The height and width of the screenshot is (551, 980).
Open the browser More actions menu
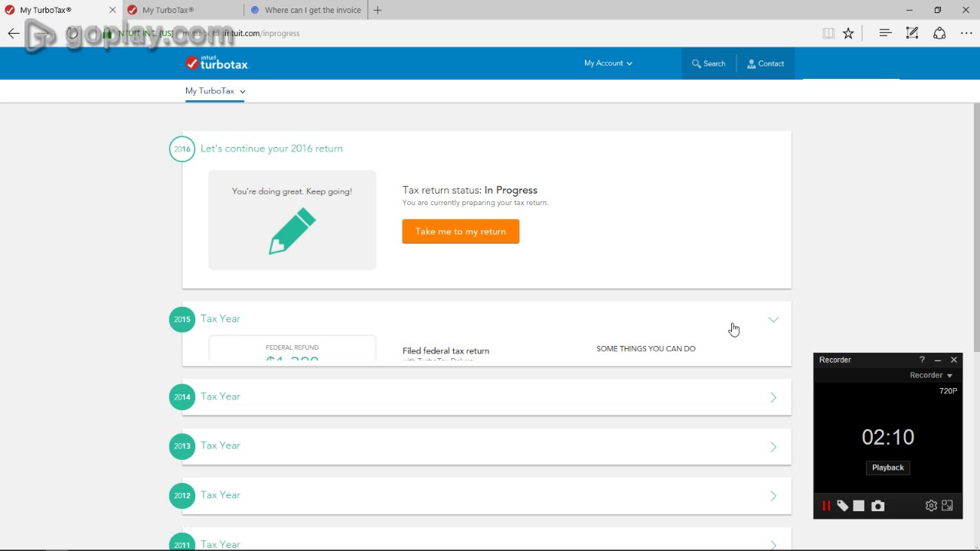[x=966, y=33]
